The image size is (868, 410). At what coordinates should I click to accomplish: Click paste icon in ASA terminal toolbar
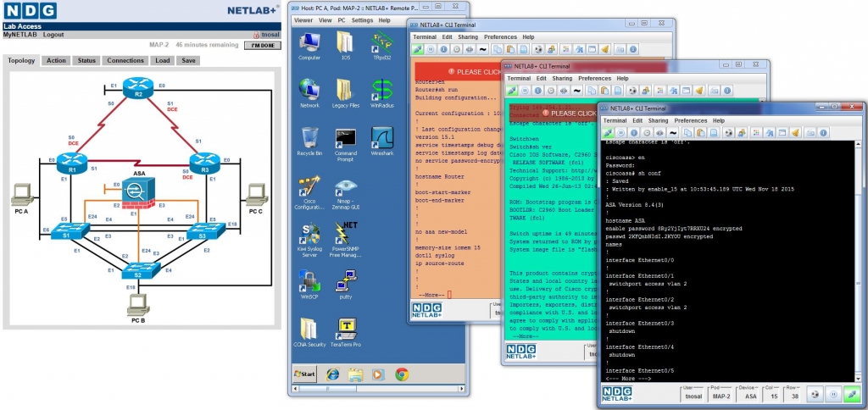700,133
